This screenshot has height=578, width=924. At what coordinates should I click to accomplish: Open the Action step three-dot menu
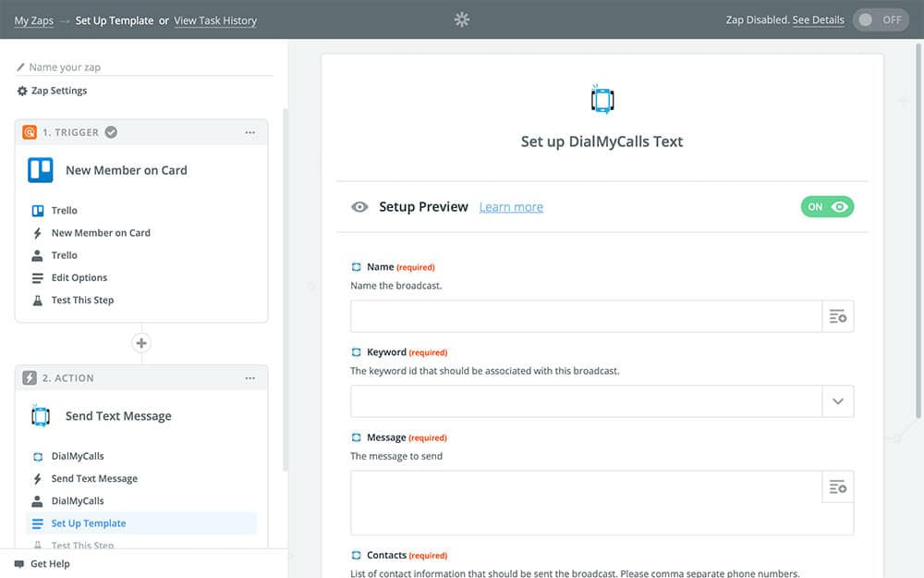pos(250,378)
